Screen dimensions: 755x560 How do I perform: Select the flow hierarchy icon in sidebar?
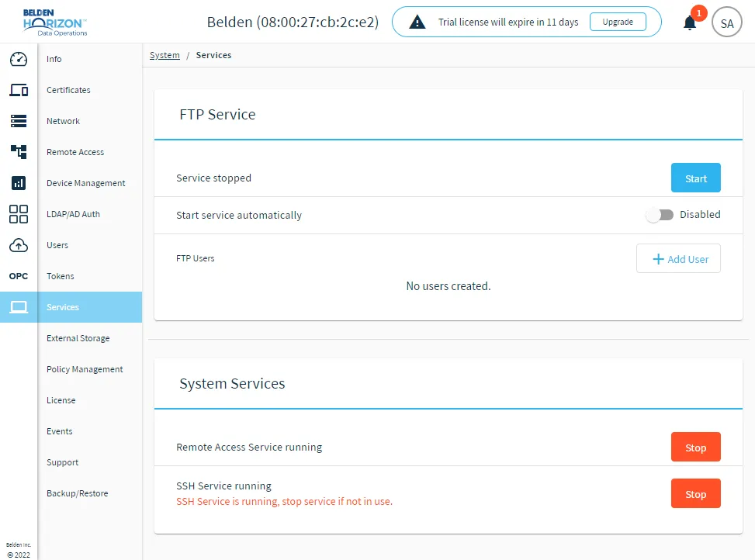19,152
